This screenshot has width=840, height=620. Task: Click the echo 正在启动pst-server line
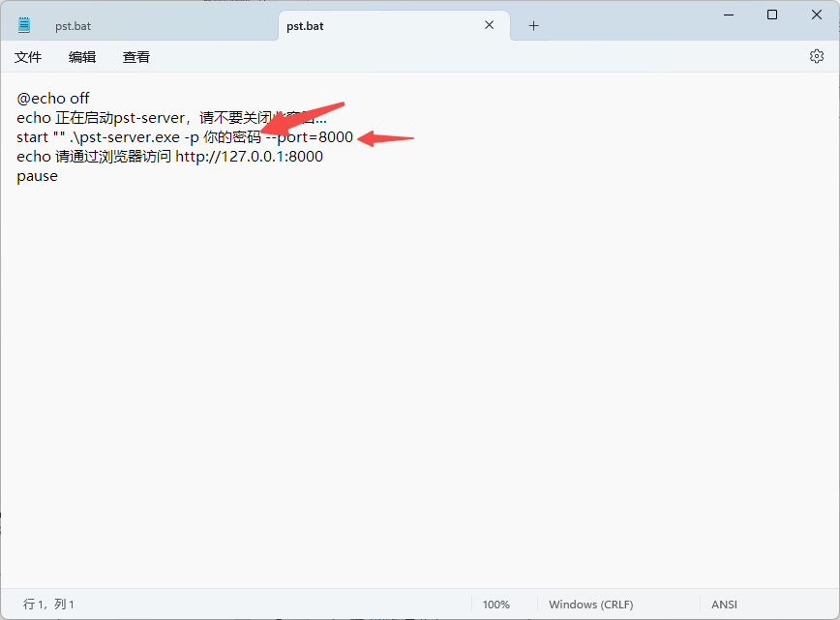pyautogui.click(x=171, y=118)
